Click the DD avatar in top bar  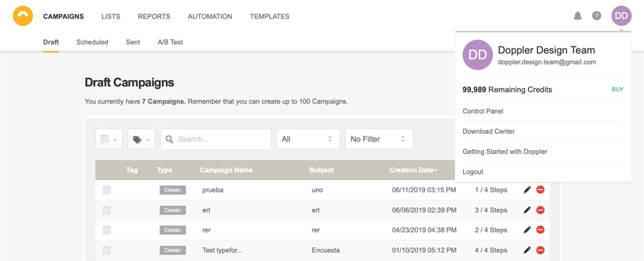(x=621, y=16)
